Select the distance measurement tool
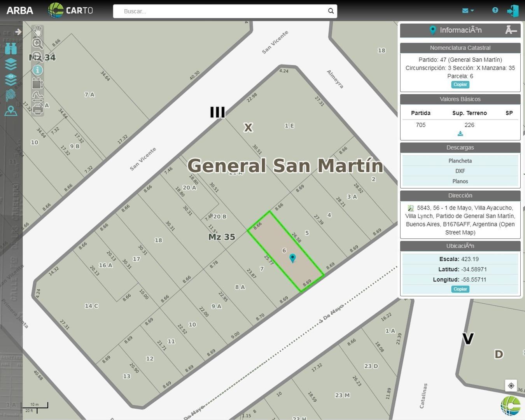The width and height of the screenshot is (525, 420). click(37, 96)
